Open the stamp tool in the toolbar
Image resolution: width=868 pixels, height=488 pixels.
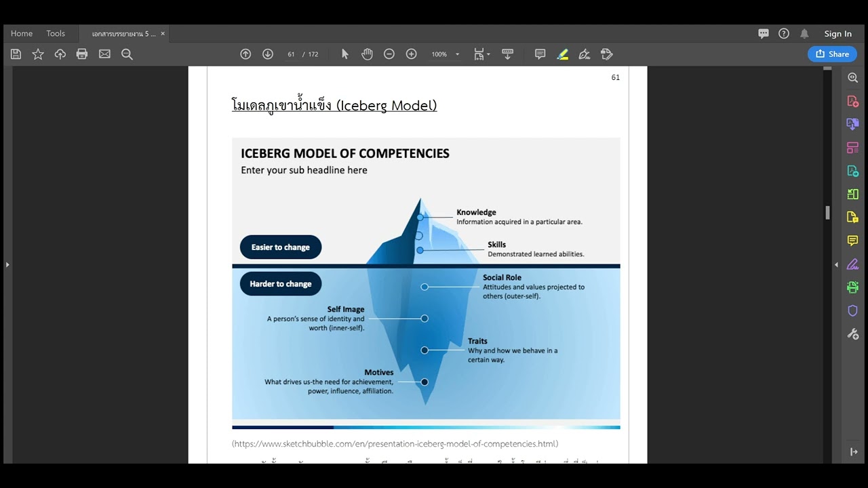pyautogui.click(x=607, y=54)
